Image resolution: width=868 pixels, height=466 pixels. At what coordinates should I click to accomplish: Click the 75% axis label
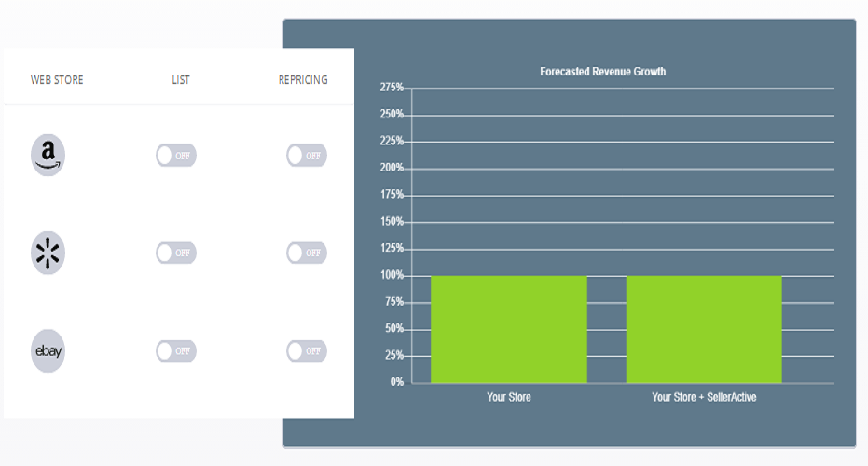(394, 301)
